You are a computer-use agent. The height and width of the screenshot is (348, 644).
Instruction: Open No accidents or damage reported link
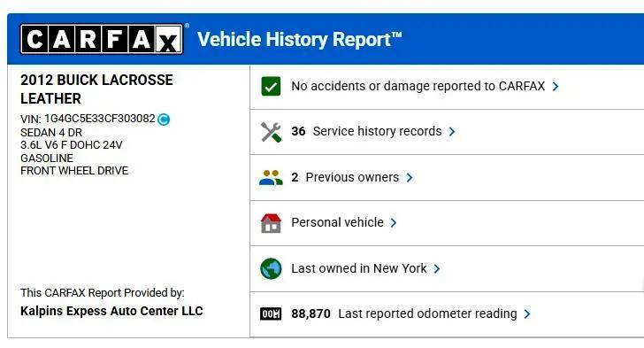[418, 86]
